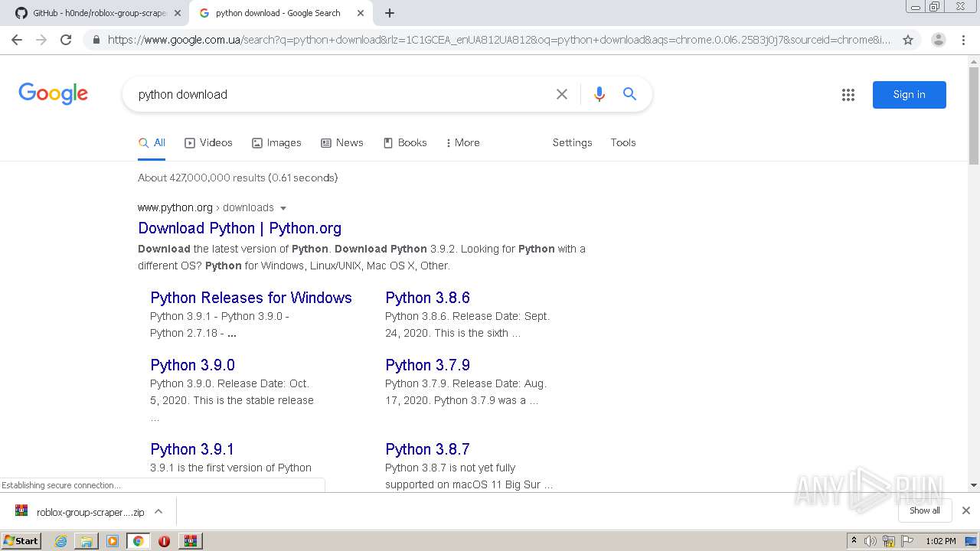980x551 pixels.
Task: Open a new browser tab
Action: tap(390, 13)
